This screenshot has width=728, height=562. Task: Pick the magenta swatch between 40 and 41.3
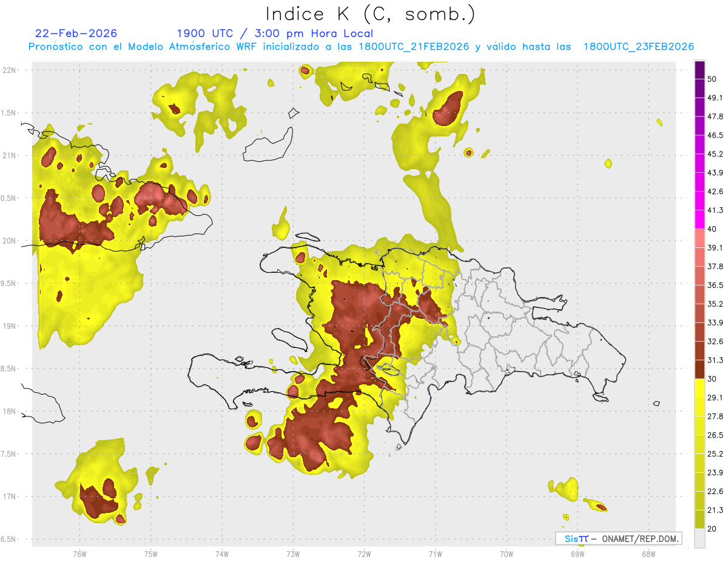699,219
